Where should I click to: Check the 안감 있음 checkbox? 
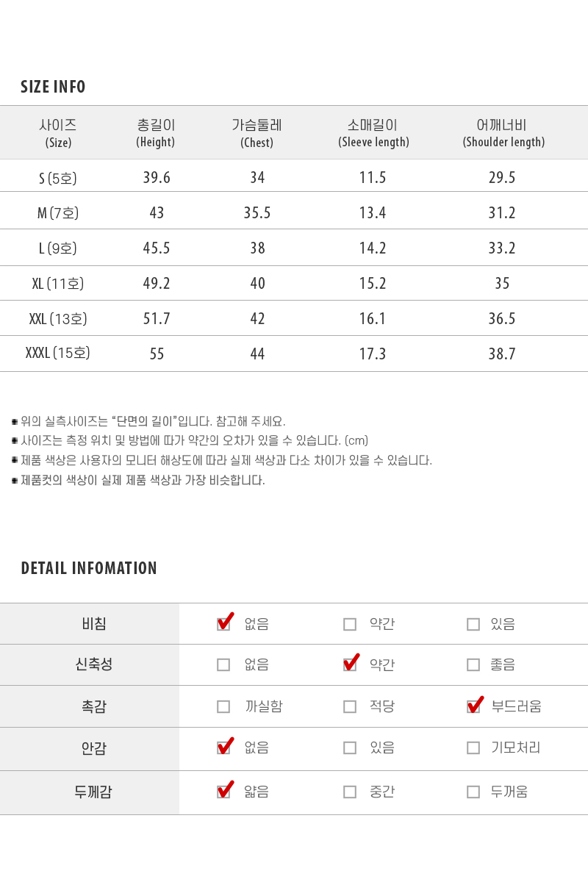click(350, 747)
